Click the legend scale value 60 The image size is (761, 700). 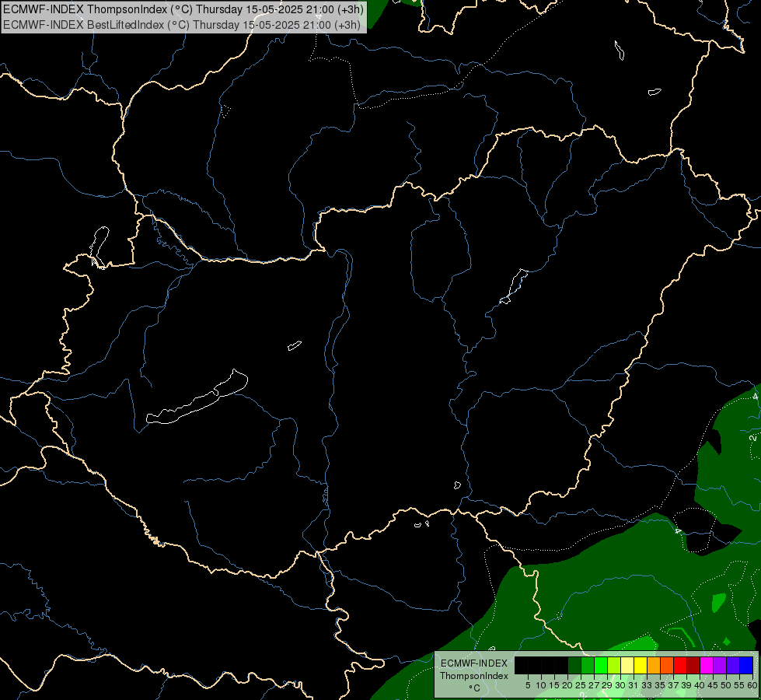[753, 685]
